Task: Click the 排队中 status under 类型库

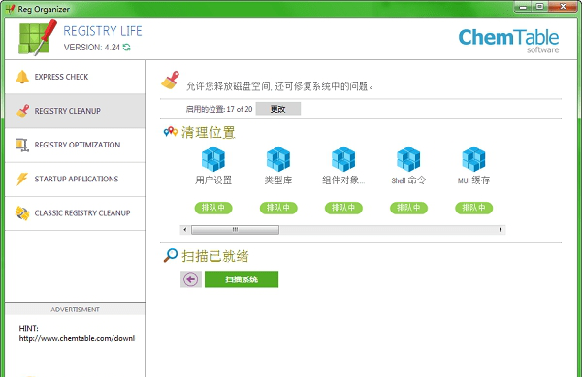Action: coord(278,208)
